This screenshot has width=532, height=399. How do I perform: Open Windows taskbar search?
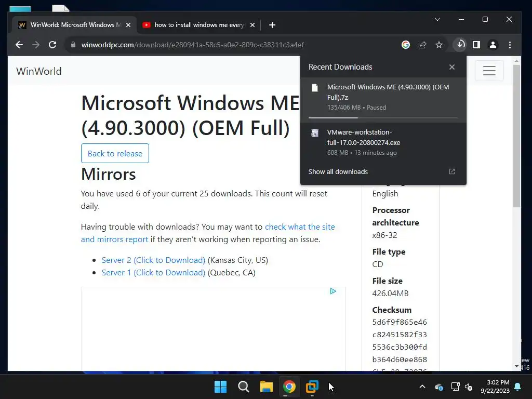244,387
